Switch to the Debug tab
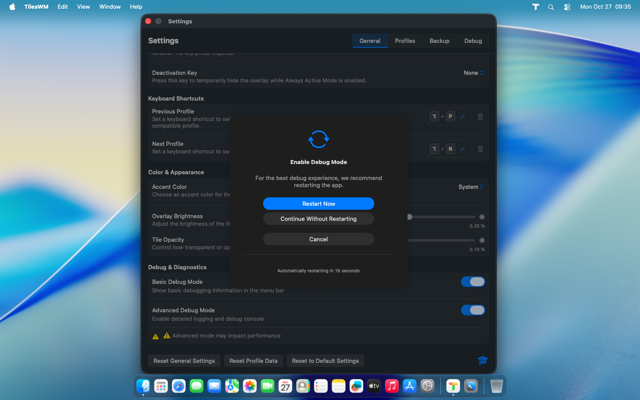 coord(473,41)
